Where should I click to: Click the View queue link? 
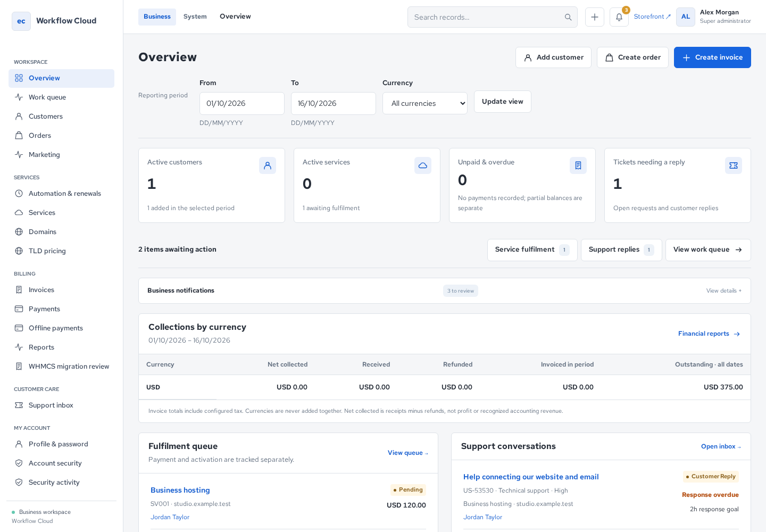coord(408,453)
